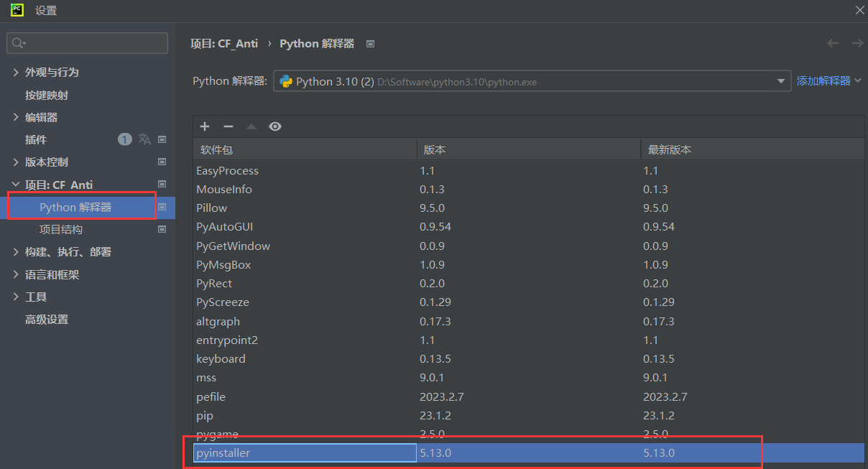Click the remove package minus icon
The width and height of the screenshot is (868, 469).
(228, 126)
